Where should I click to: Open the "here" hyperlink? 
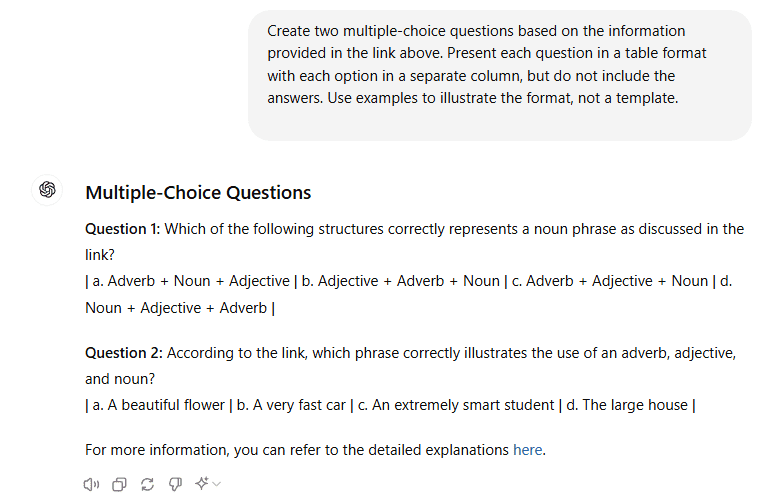coord(528,450)
